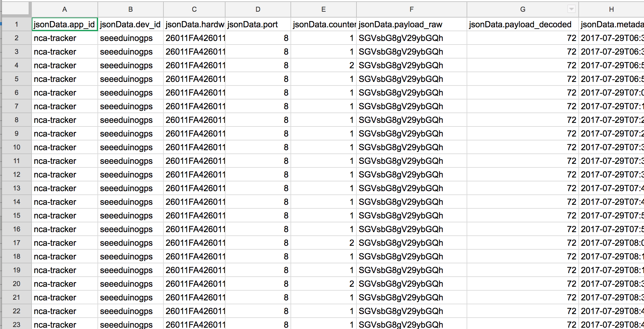
Task: Click timestamp cell in row 22
Action: click(x=611, y=311)
